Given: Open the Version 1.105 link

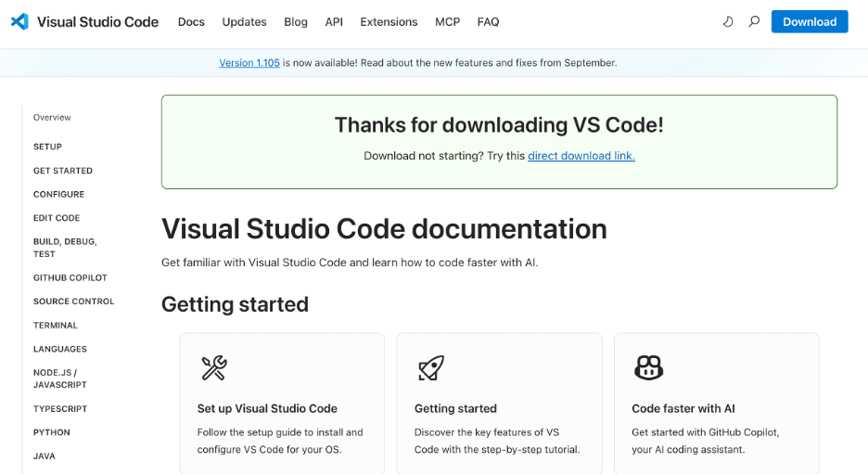Looking at the screenshot, I should click(249, 62).
